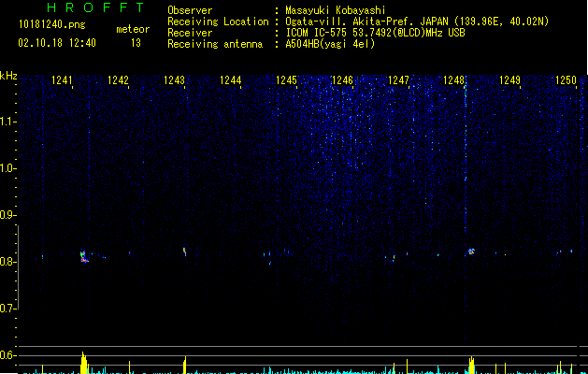This screenshot has height=374, width=588.
Task: Click the bright meteor echo after 1241
Action: [84, 257]
